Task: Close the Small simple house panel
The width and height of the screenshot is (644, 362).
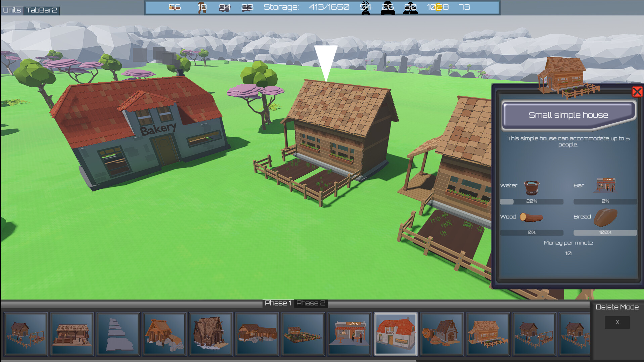Action: (637, 92)
